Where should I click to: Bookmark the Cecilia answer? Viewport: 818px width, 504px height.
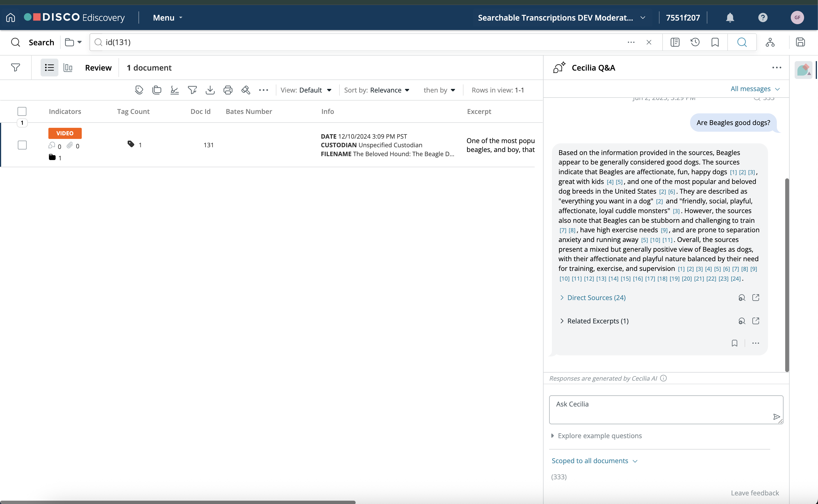(734, 343)
